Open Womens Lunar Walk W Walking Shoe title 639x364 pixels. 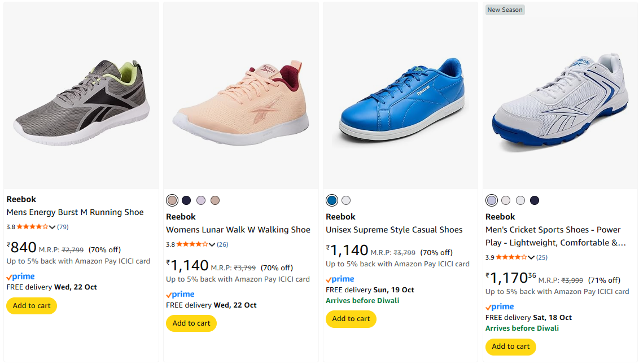click(x=238, y=230)
